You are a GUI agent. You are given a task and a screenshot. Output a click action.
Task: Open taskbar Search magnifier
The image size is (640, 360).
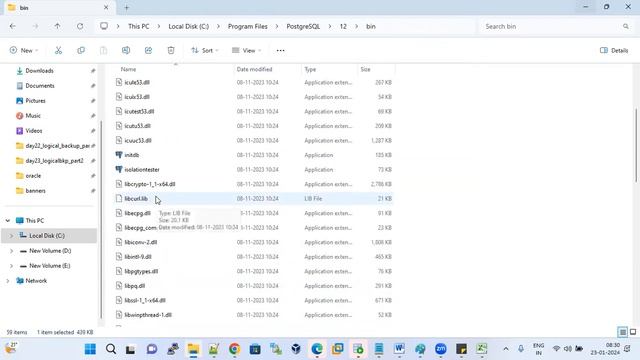point(111,349)
